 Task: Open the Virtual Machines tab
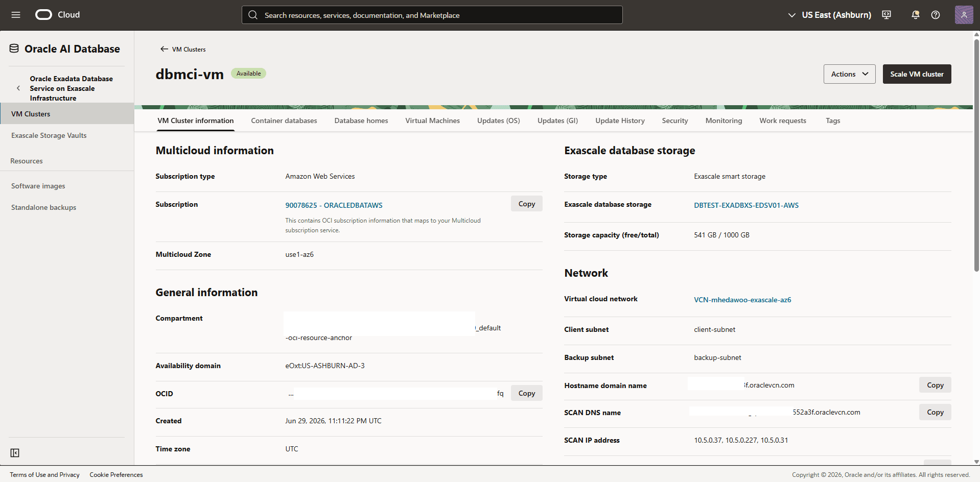432,120
